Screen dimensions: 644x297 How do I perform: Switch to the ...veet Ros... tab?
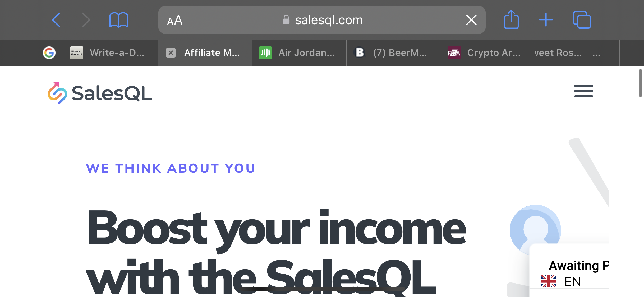click(x=564, y=53)
